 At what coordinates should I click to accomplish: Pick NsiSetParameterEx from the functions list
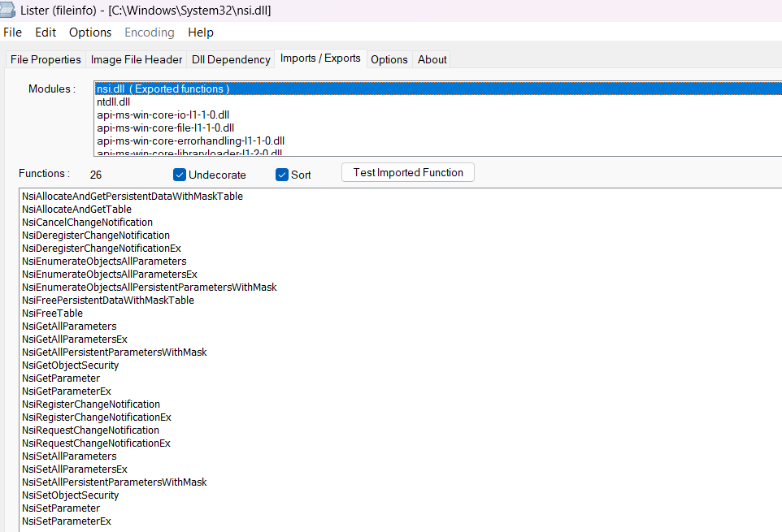tap(67, 521)
